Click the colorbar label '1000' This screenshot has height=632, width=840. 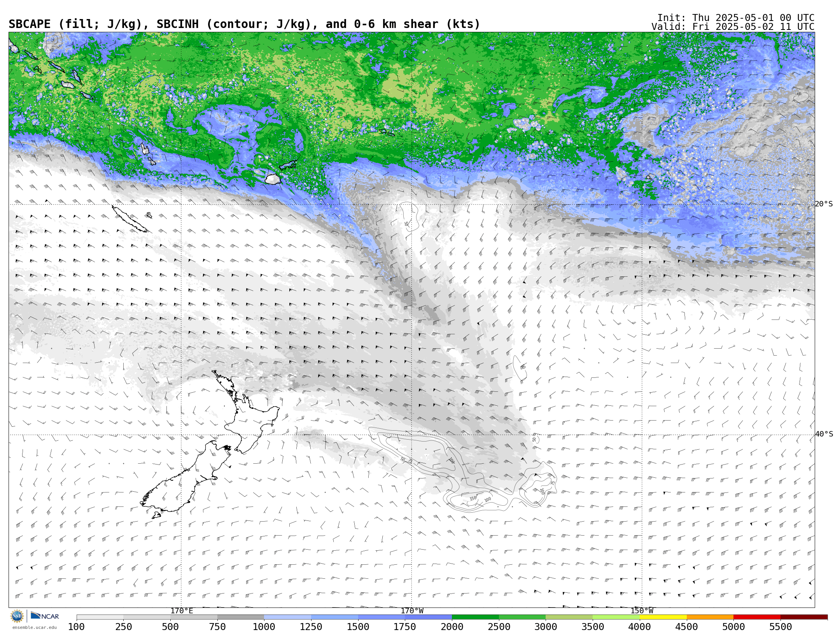264,627
